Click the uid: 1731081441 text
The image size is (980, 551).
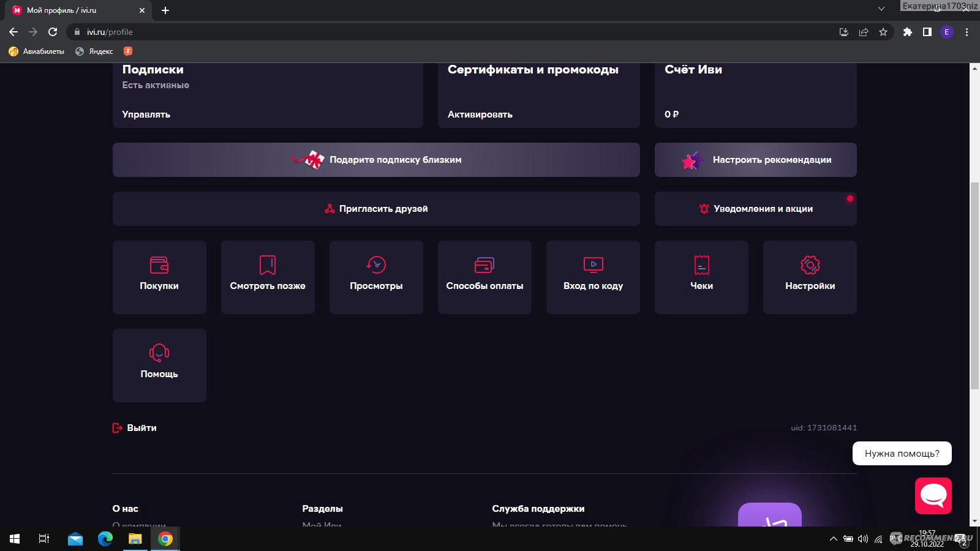tap(824, 428)
